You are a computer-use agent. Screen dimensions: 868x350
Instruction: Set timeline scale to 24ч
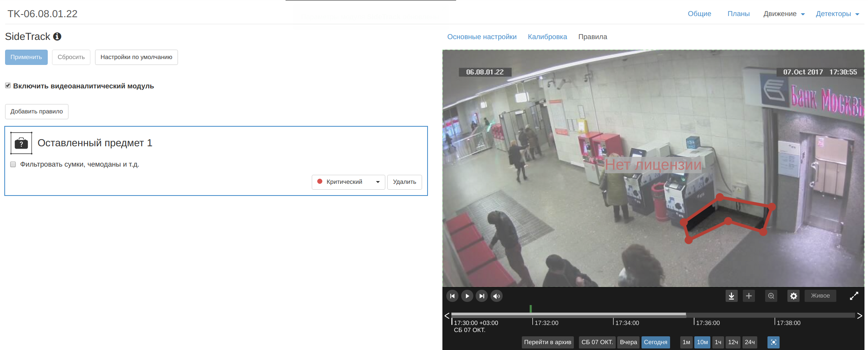click(x=750, y=342)
